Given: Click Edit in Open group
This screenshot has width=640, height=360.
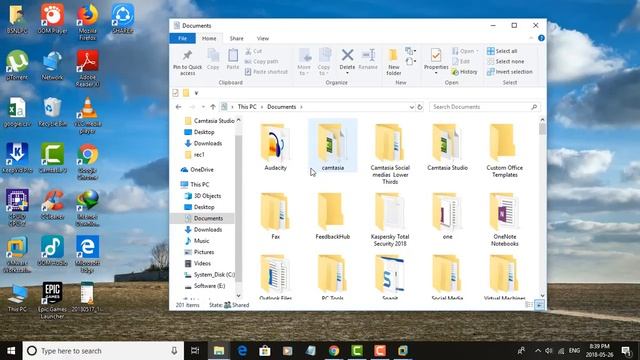Looking at the screenshot, I should click(x=461, y=62).
